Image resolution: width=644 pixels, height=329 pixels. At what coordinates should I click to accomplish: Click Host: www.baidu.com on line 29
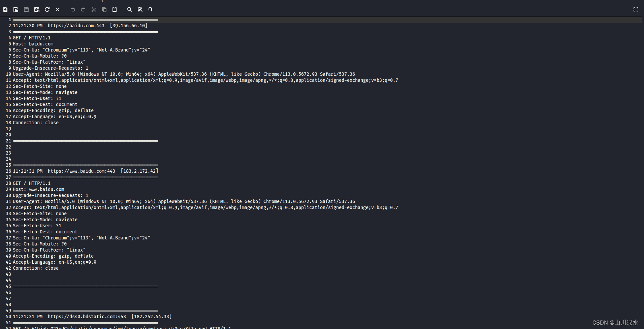[x=38, y=189]
